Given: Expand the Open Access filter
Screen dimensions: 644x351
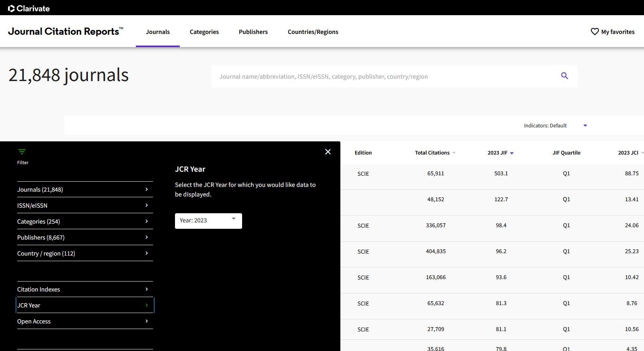Looking at the screenshot, I should 85,321.
